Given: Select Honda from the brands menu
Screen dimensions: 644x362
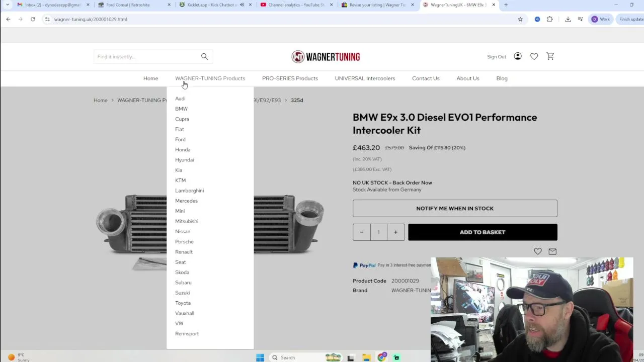Looking at the screenshot, I should tap(183, 150).
